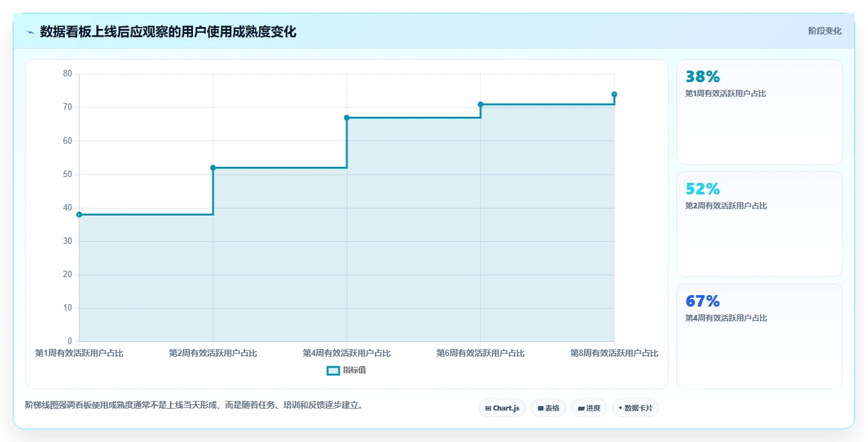This screenshot has width=868, height=442.
Task: Click the 第1周有效活跃用户占比 caption under 38%
Action: [726, 94]
